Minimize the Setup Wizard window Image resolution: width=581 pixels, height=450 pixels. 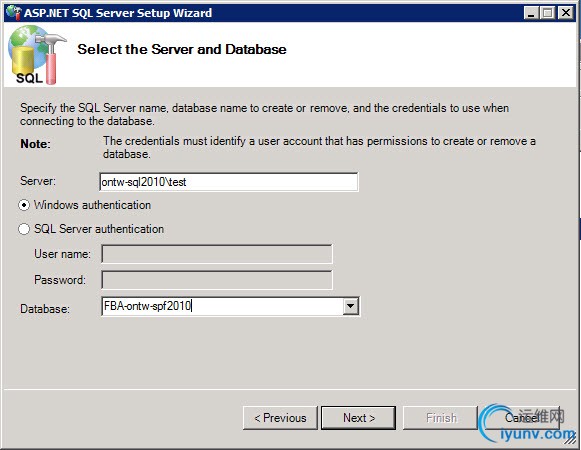532,13
